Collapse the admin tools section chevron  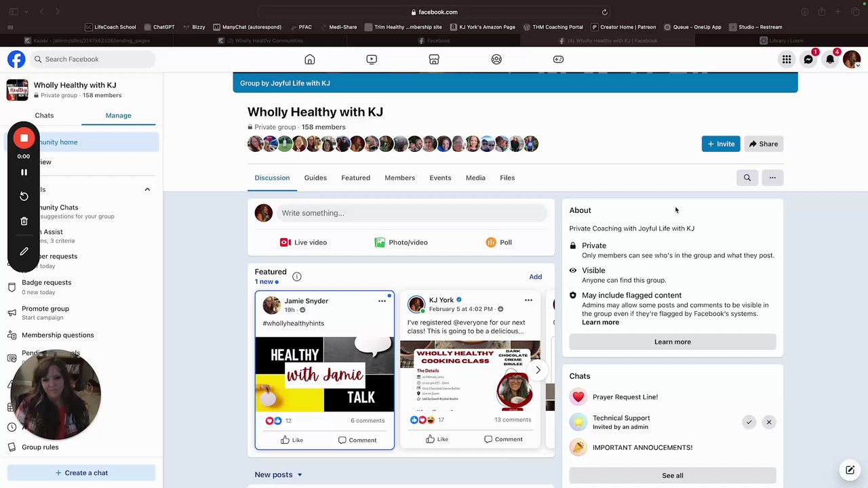[x=147, y=190]
